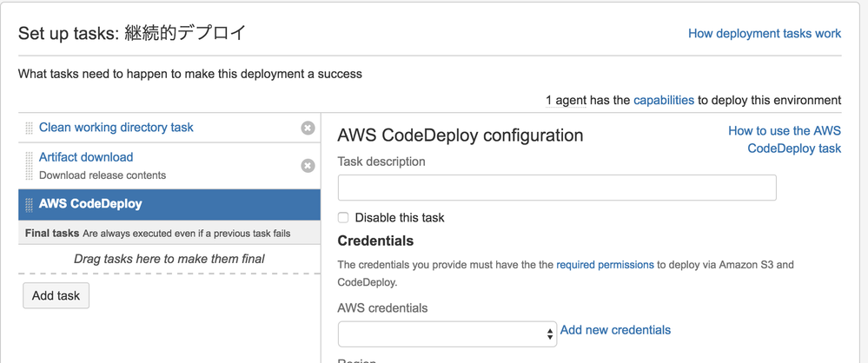Viewport: 868px width, 363px height.
Task: Open the agent capabilities link
Action: [x=664, y=101]
